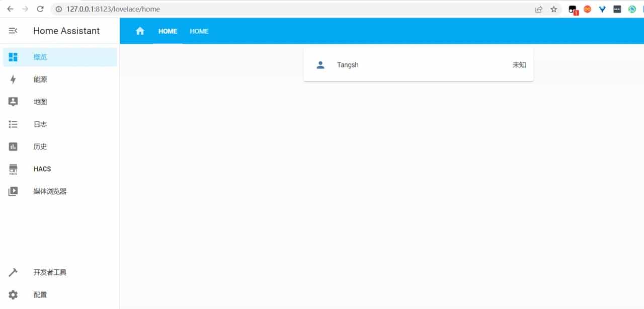Reload page with browser refresh button

[x=40, y=9]
